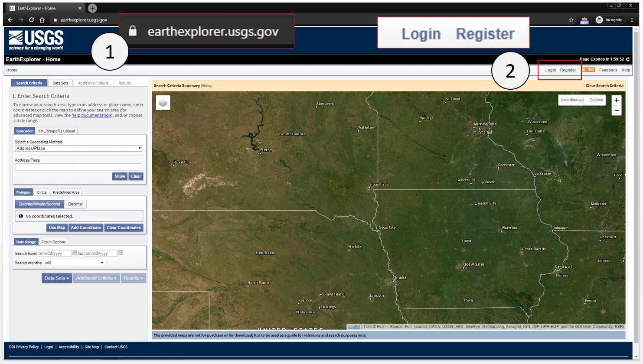
Task: Click the RSS feed icon
Action: (588, 70)
